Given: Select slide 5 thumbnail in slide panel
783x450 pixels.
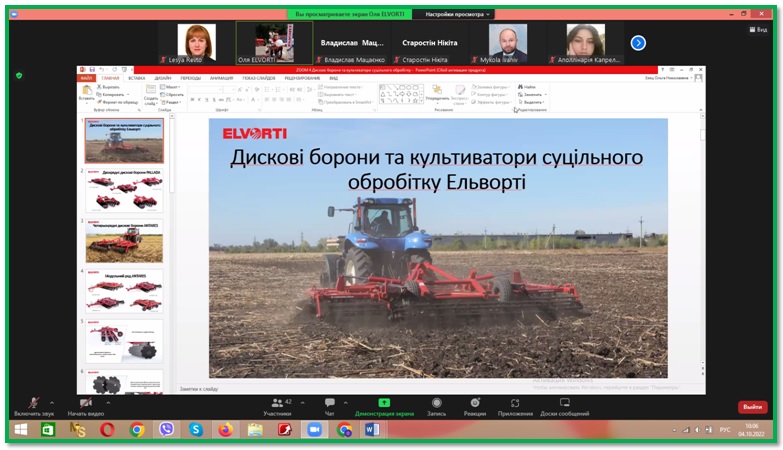Looking at the screenshot, I should [x=124, y=342].
